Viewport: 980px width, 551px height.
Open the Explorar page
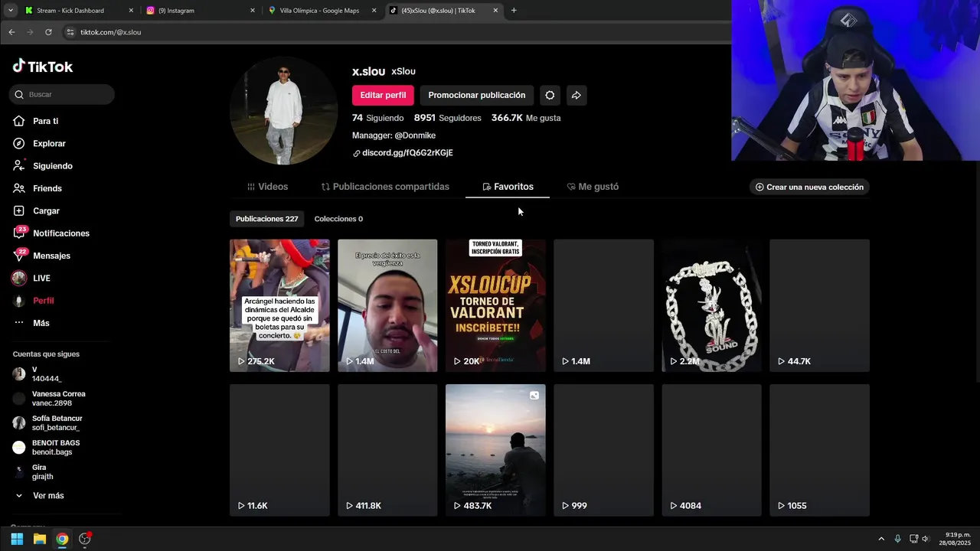(49, 143)
